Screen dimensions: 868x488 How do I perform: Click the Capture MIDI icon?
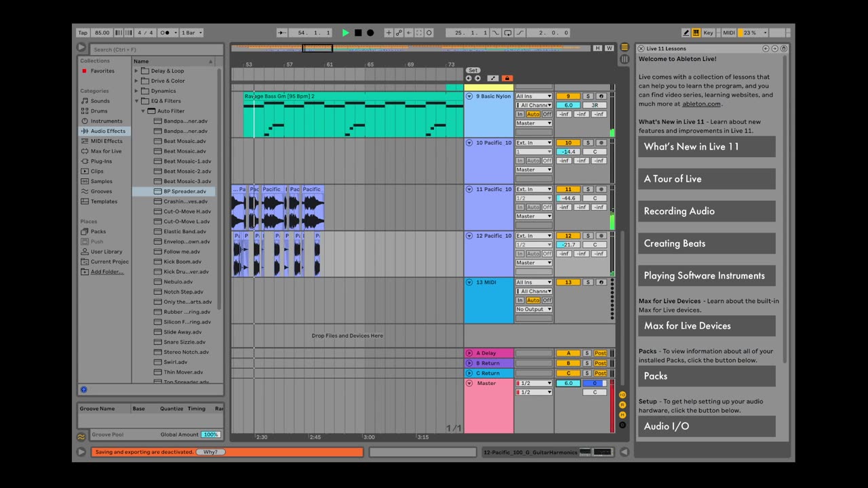click(419, 33)
